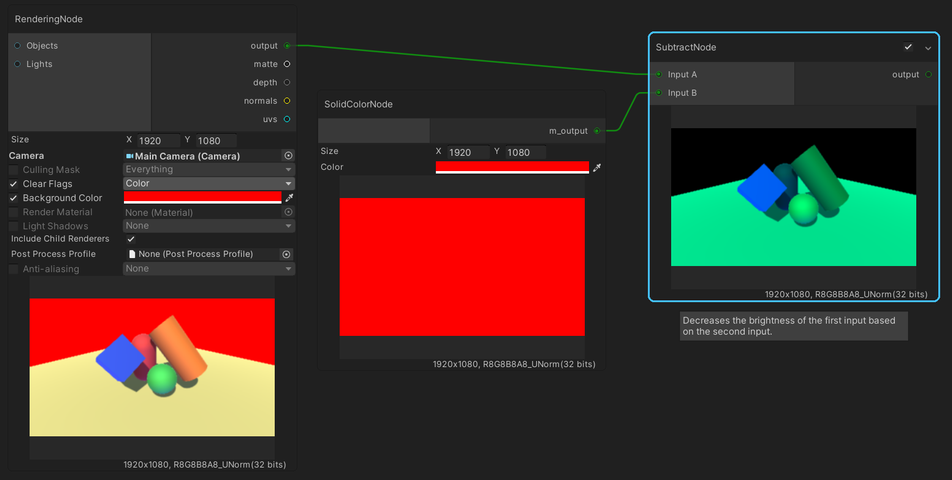952x480 pixels.
Task: Uncheck the Background Color override checkbox
Action: coord(14,198)
